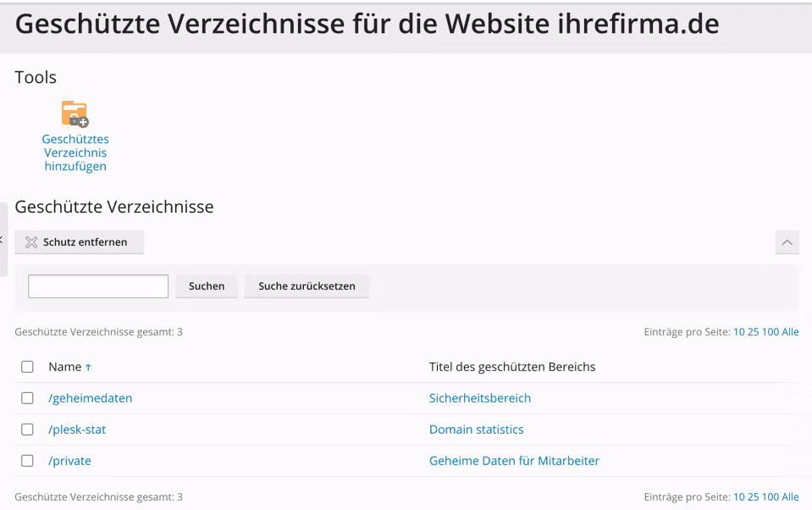Collapse the search panel with chevron

click(787, 242)
